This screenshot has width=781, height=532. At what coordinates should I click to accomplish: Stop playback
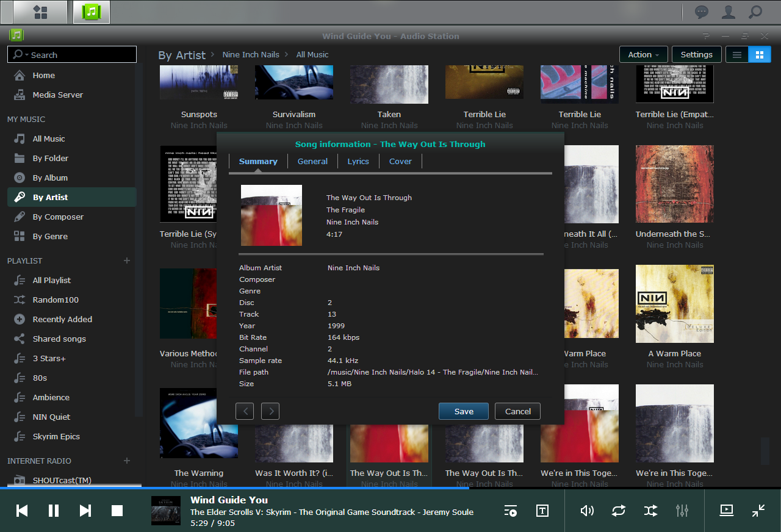click(117, 511)
